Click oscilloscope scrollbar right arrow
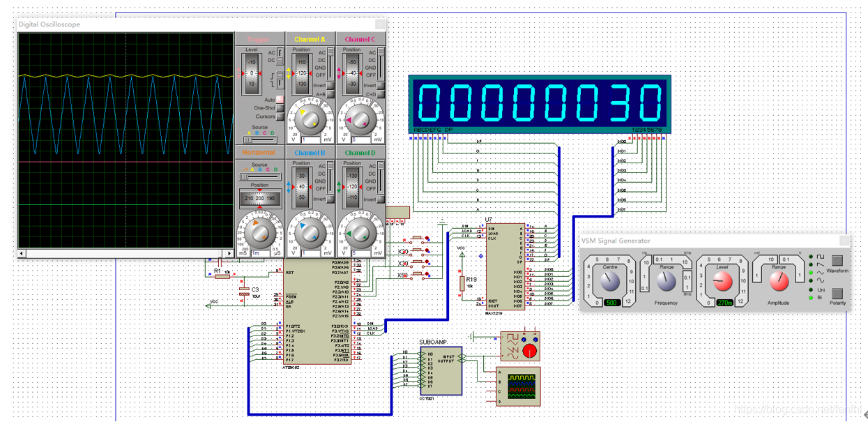Viewport: 868px width, 422px height. [229, 253]
